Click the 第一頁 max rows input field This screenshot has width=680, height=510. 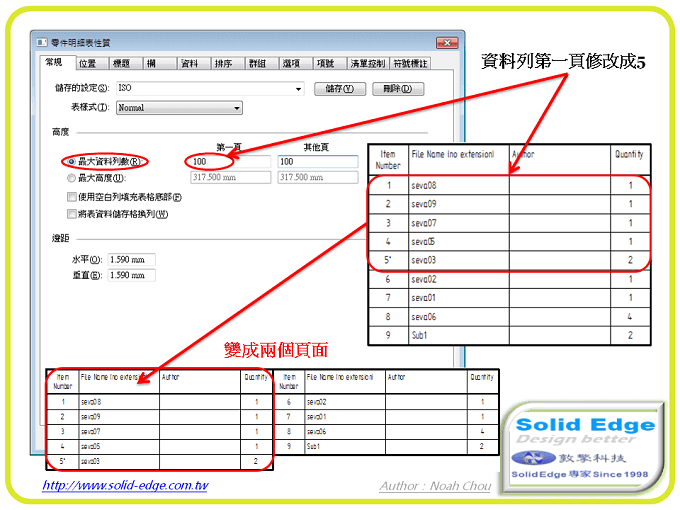point(228,161)
